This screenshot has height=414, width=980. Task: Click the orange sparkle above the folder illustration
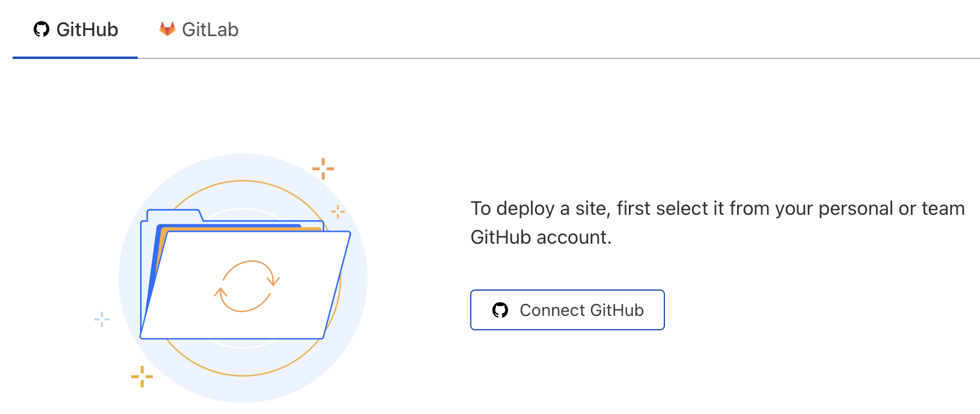point(323,167)
